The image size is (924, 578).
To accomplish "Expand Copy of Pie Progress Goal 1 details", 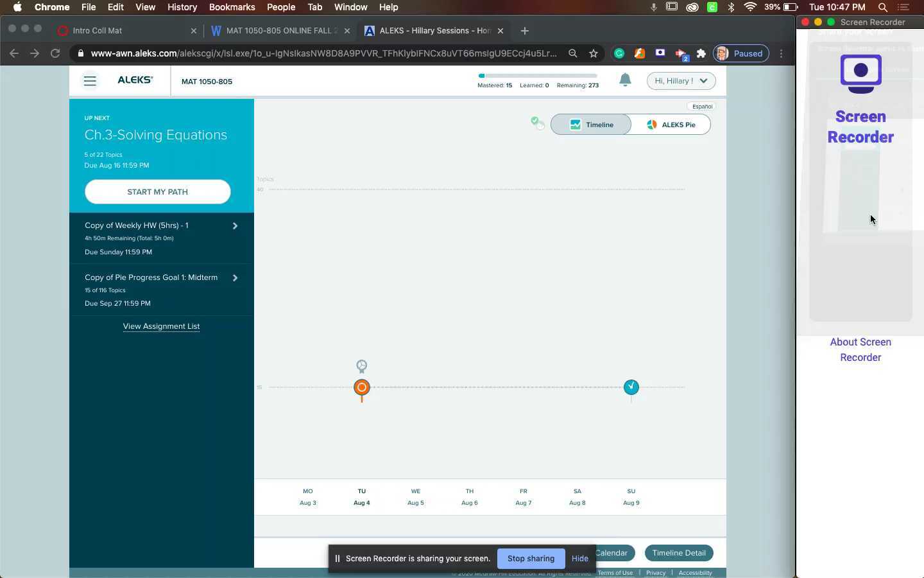I will click(x=235, y=277).
